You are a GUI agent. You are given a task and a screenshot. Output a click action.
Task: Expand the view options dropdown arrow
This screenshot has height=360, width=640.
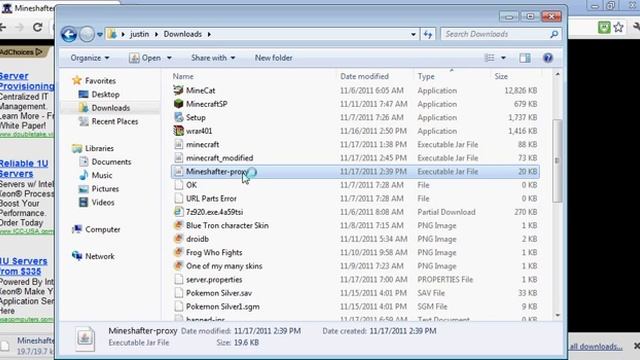503,58
